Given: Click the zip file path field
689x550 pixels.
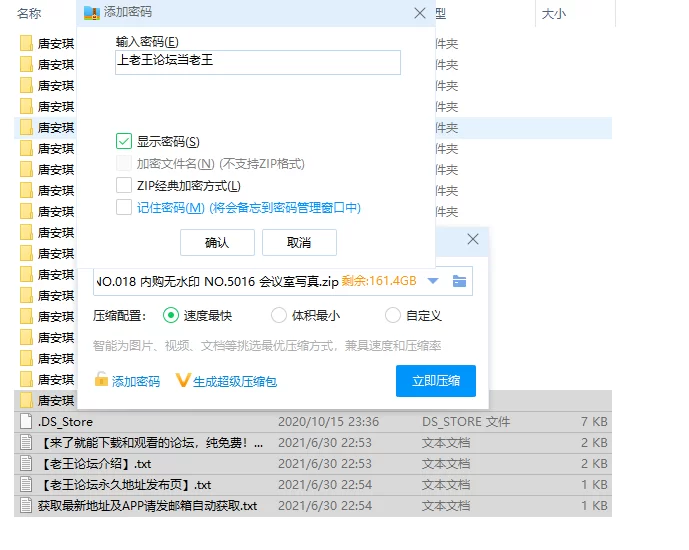Looking at the screenshot, I should pos(283,281).
